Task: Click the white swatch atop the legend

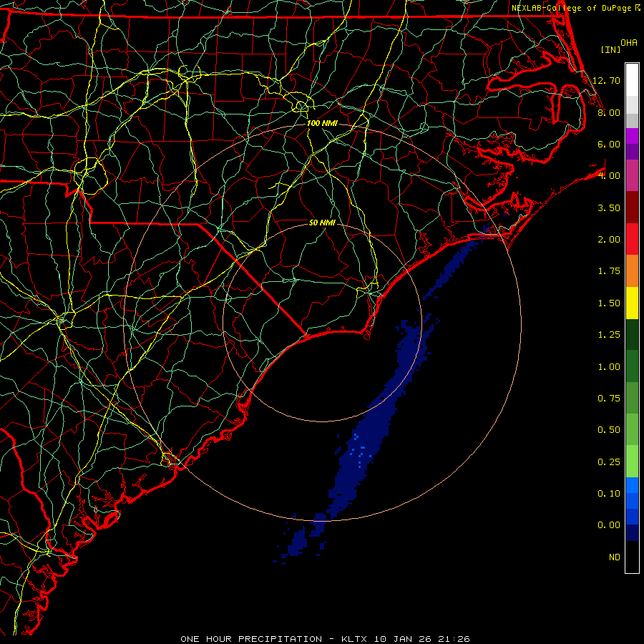Action: [x=632, y=80]
